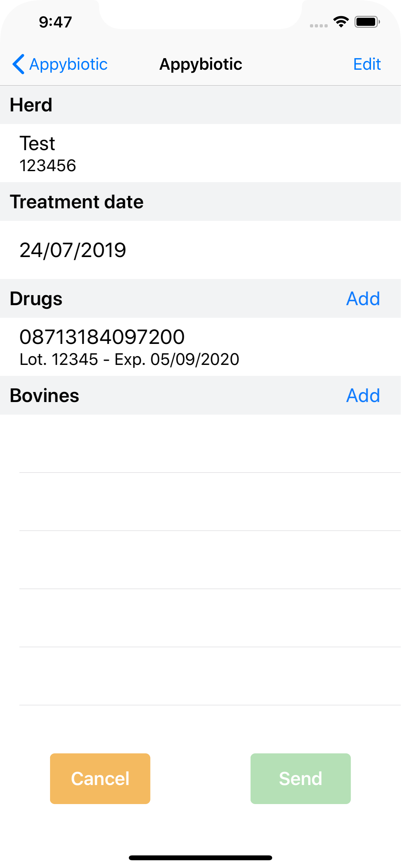Image resolution: width=401 pixels, height=868 pixels.
Task: Select the treatment date 24/07/2019
Action: tap(200, 250)
